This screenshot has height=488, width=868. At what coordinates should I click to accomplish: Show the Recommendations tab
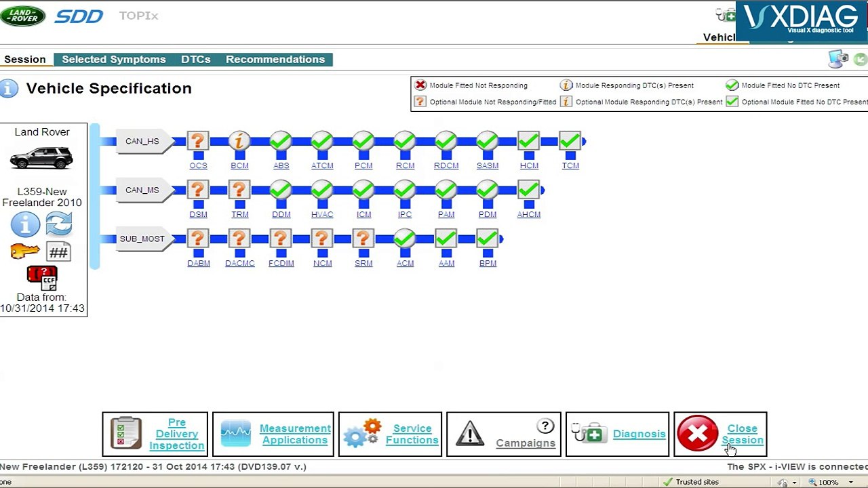coord(275,60)
